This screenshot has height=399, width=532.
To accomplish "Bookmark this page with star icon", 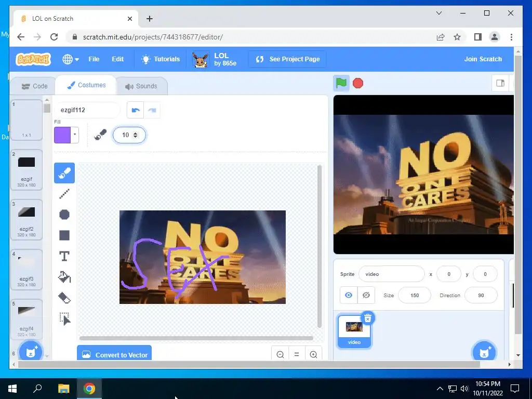I will coord(457,37).
